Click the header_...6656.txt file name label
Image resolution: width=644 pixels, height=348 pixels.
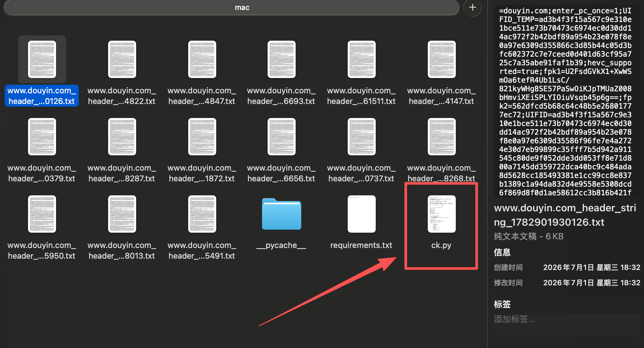(x=281, y=173)
